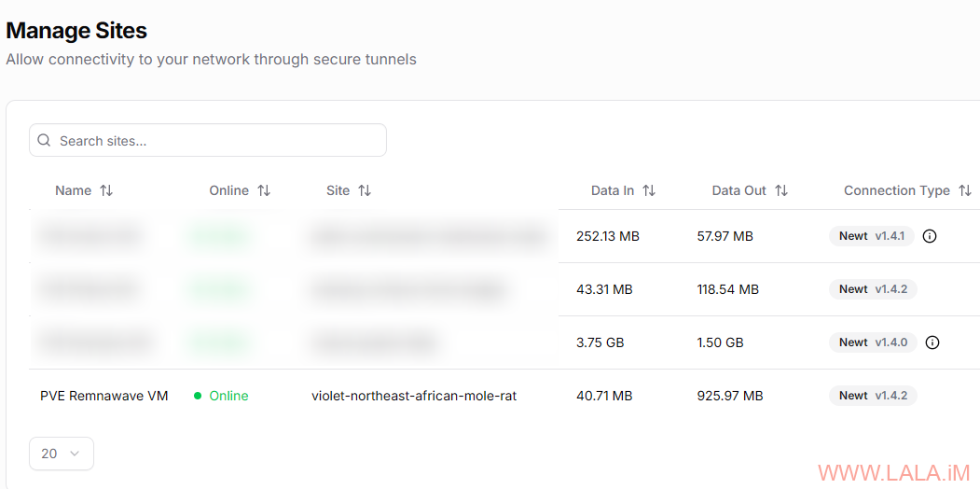980x489 pixels.
Task: Click the Newt v1.4.2 badge for PVE Remnawave
Action: click(873, 395)
